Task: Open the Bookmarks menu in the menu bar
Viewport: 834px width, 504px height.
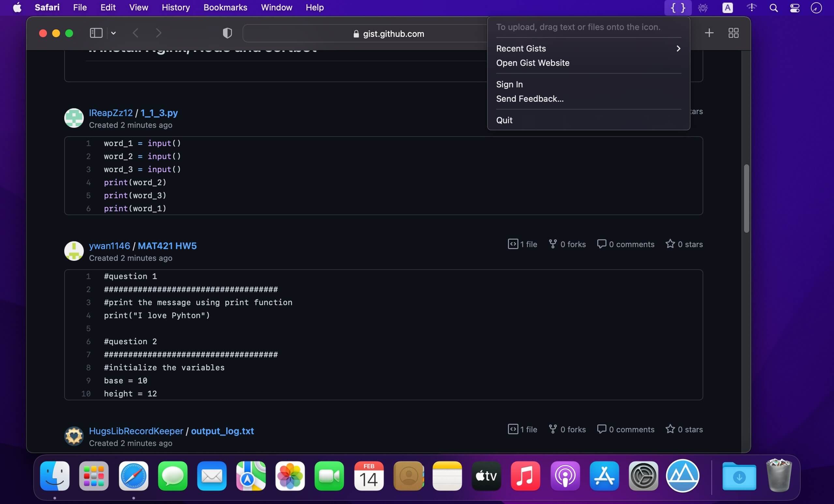Action: (x=225, y=7)
